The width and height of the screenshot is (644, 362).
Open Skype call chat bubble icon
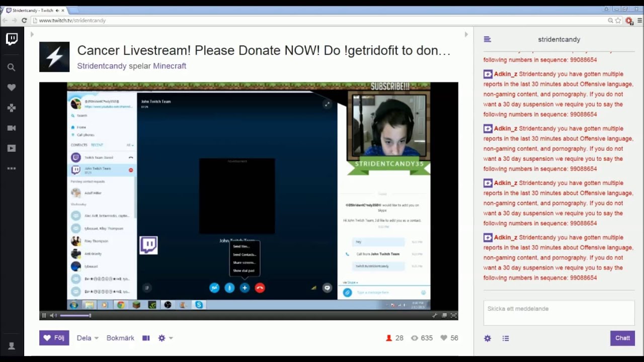(327, 288)
